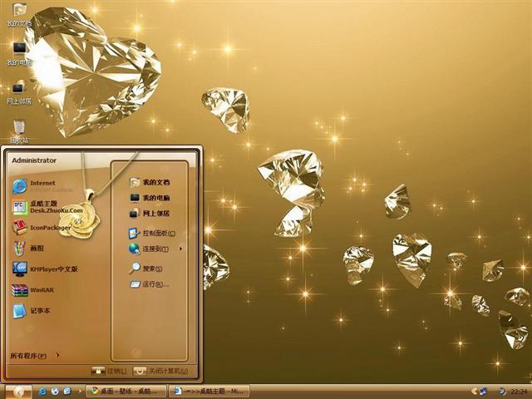Expand the Connect To (连接到) submenu

point(155,249)
